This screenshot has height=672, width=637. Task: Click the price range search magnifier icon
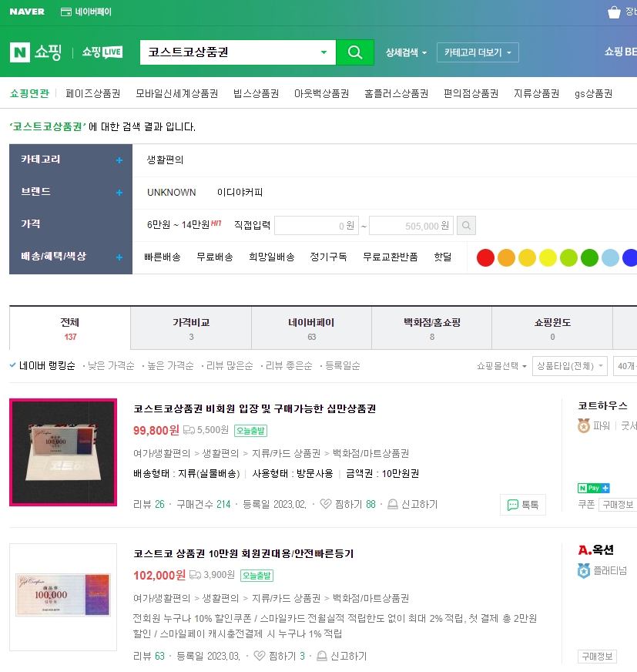(x=467, y=225)
